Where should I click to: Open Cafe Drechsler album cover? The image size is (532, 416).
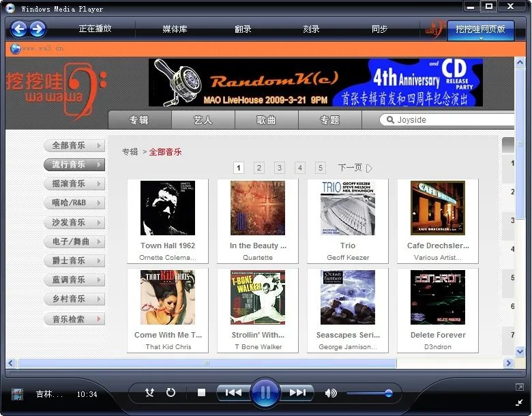pyautogui.click(x=438, y=208)
